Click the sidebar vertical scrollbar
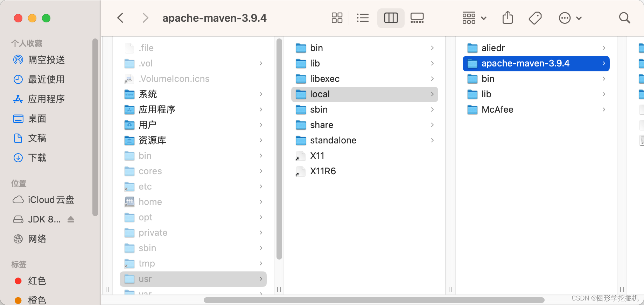 coord(95,127)
